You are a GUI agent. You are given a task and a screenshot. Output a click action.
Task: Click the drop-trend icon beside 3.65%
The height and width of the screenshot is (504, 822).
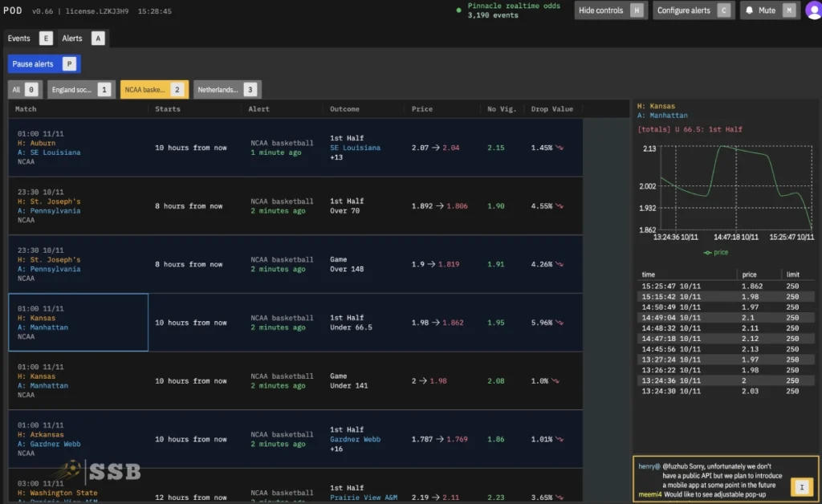click(560, 498)
